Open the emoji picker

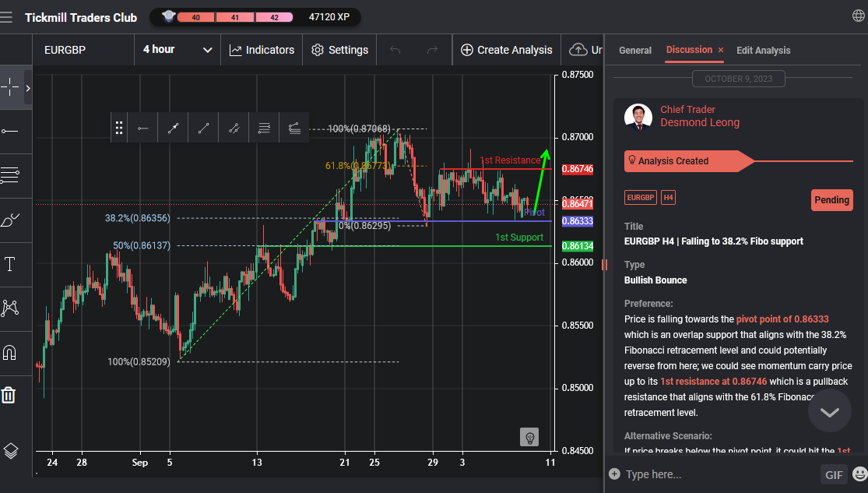pyautogui.click(x=859, y=474)
